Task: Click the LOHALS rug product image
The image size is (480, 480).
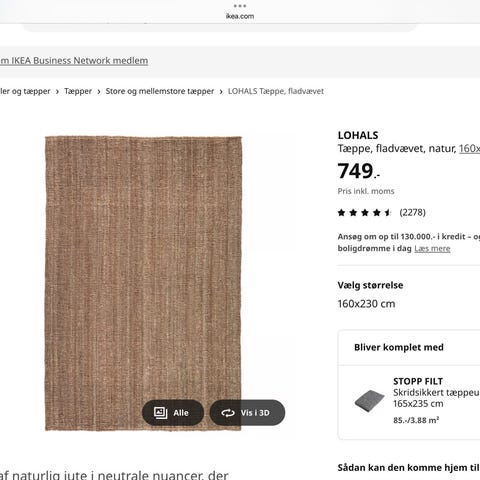Action: point(143,283)
